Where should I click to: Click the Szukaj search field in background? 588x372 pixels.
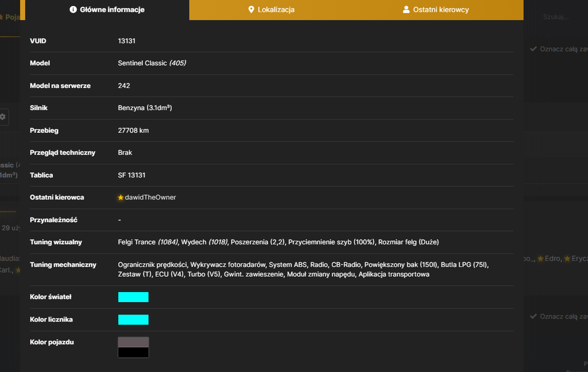(556, 17)
